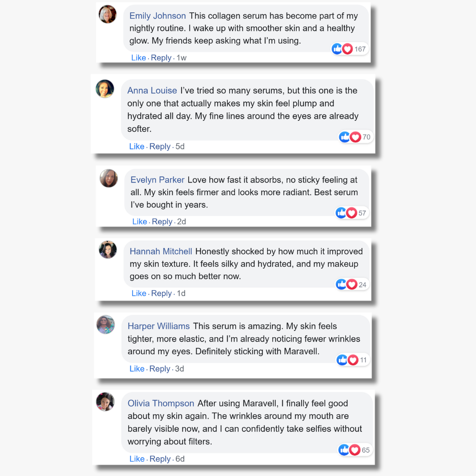Screen dimensions: 476x476
Task: Open the Harper Williams name link
Action: [x=159, y=326]
